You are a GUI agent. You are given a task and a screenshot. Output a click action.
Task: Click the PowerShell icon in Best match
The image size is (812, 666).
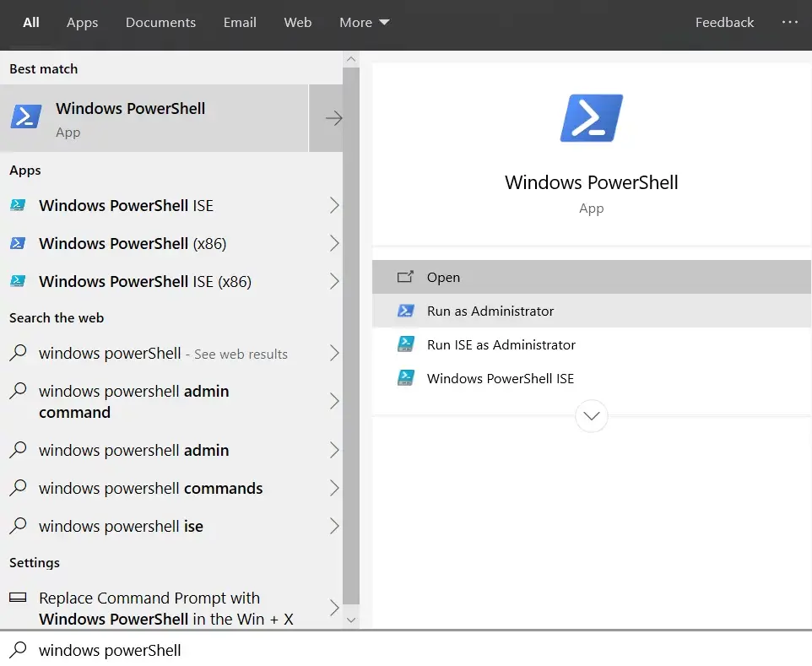click(x=26, y=116)
